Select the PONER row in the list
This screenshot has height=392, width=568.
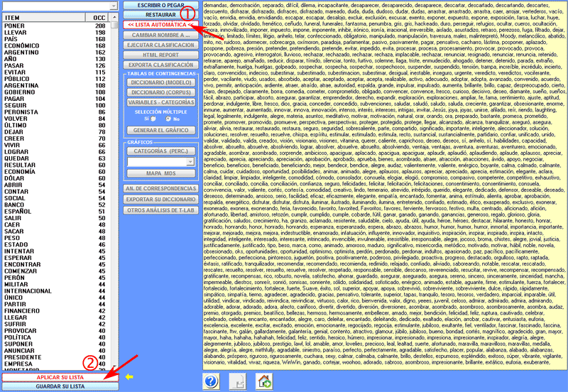[56, 26]
